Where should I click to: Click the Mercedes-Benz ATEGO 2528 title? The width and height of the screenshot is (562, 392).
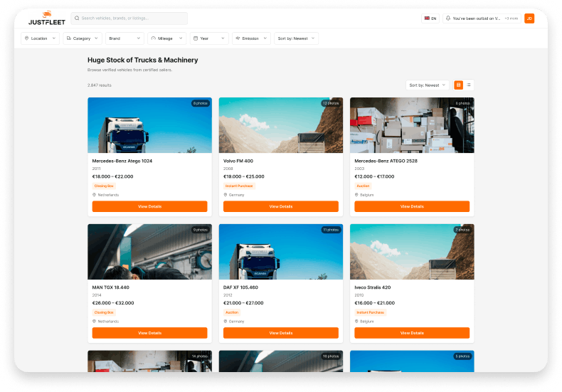[x=386, y=161]
